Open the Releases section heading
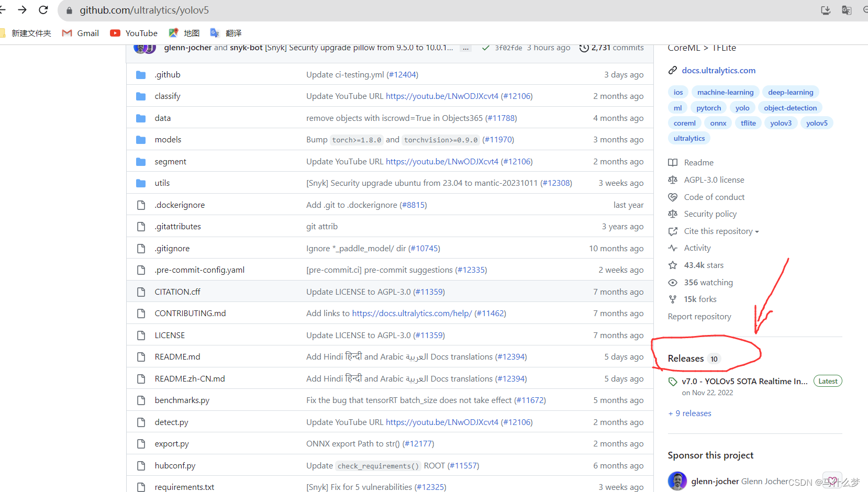Image resolution: width=868 pixels, height=492 pixels. (686, 359)
